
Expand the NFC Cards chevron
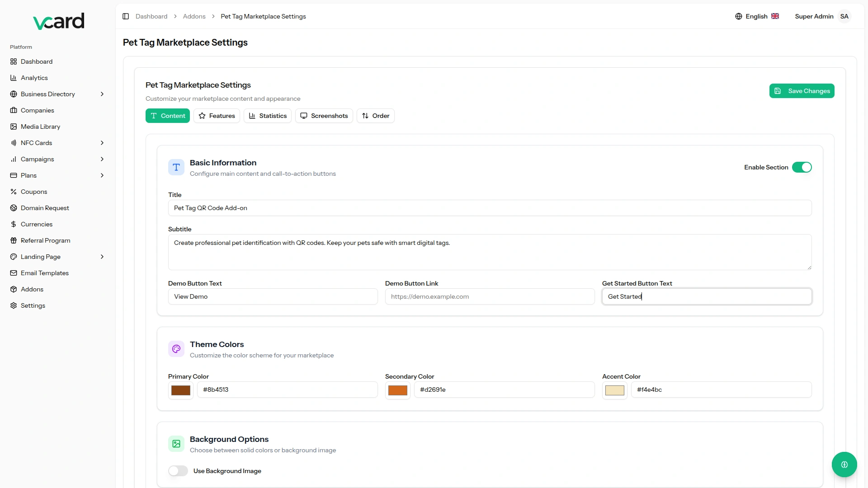[x=102, y=143]
